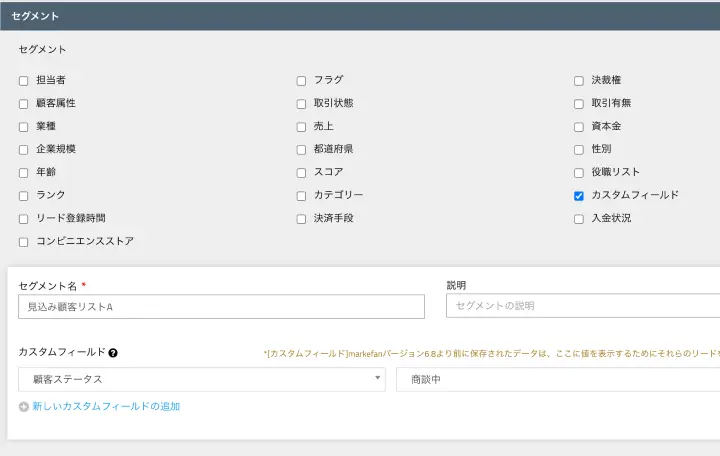720x456 pixels.
Task: Click the 新しいカスタムフィールドの追加 link
Action: 106,407
